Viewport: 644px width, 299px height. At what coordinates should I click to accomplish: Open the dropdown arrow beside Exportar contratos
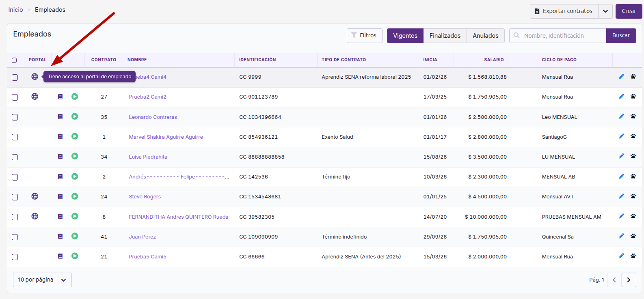click(605, 11)
